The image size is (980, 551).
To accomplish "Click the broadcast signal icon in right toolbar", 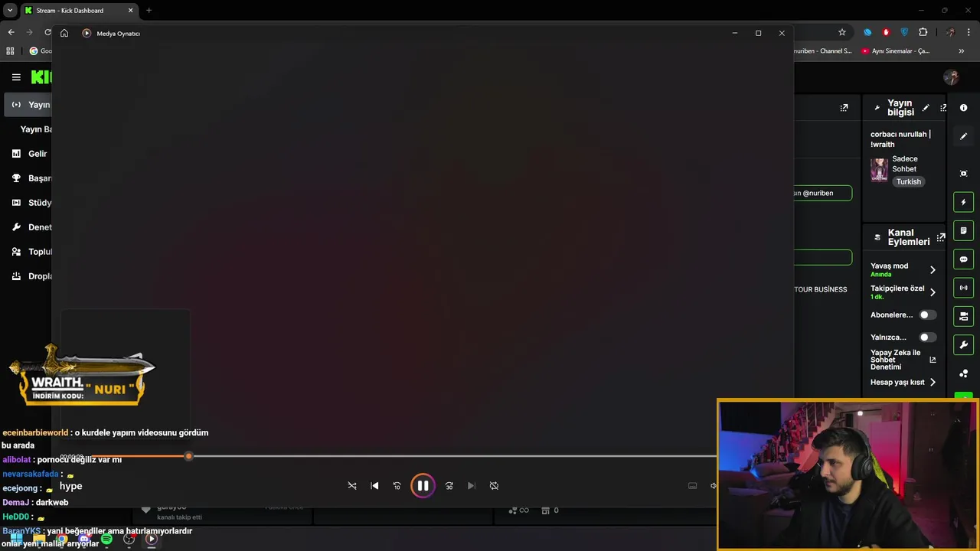I will (x=963, y=288).
